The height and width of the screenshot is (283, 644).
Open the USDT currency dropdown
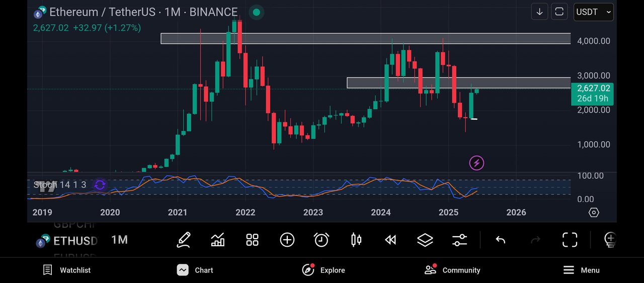tap(594, 12)
